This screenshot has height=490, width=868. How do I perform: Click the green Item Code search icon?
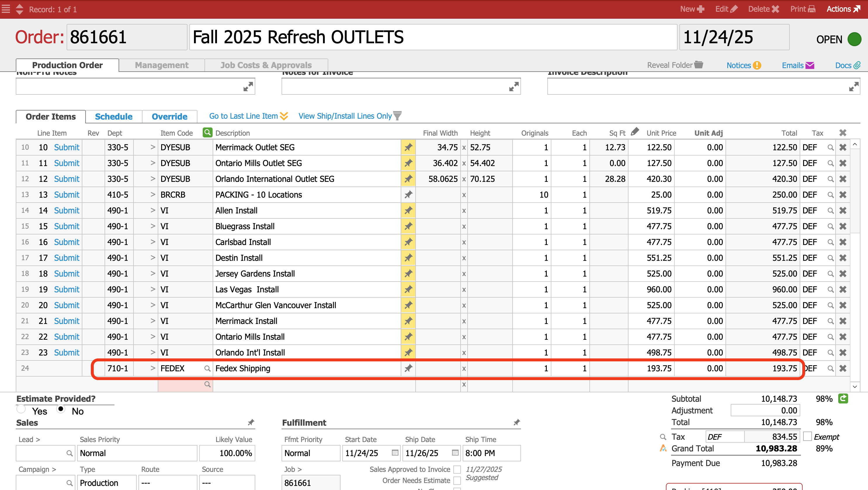coord(207,132)
